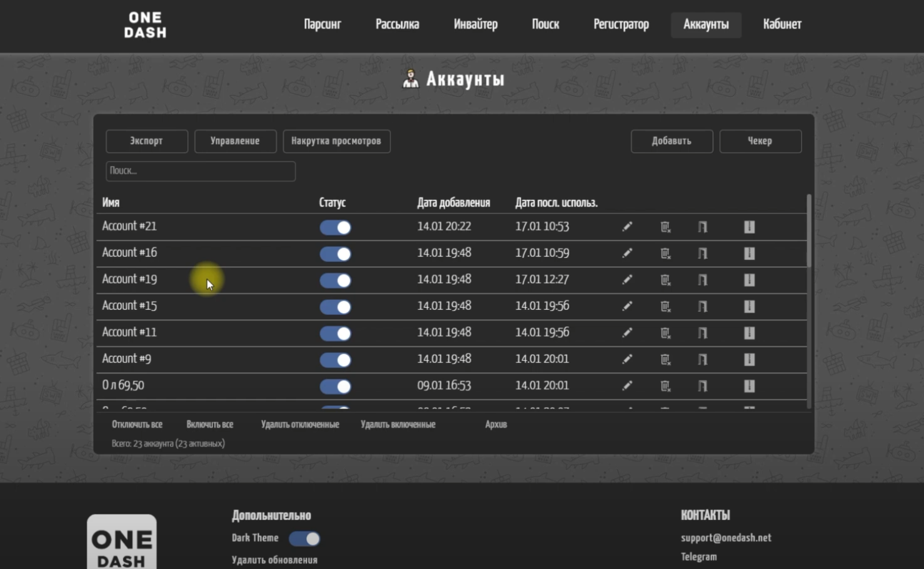Click the zip archive icon for Account #21
924x569 pixels.
point(749,226)
